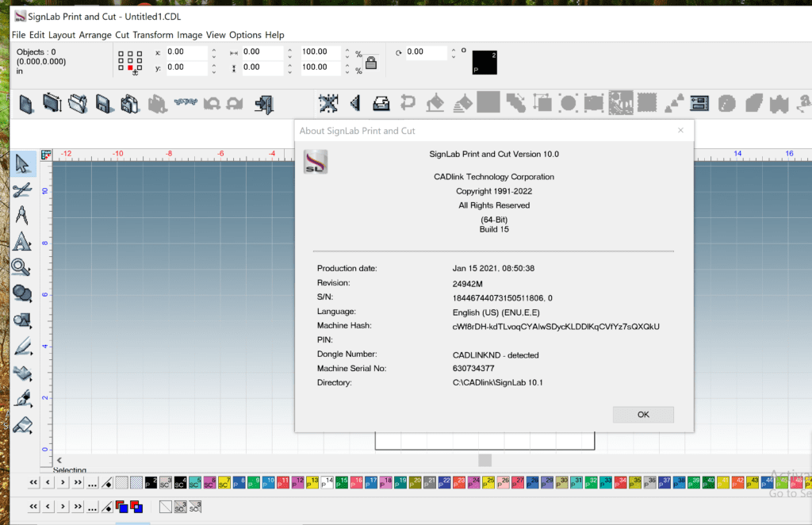Select the scissors cutting tool
The height and width of the screenshot is (525, 812).
[x=22, y=190]
